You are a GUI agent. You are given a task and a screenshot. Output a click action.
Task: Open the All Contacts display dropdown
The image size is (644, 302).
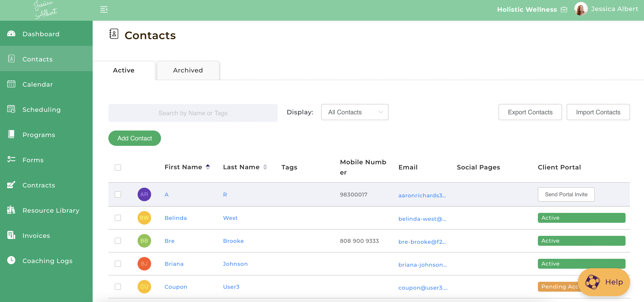[355, 112]
